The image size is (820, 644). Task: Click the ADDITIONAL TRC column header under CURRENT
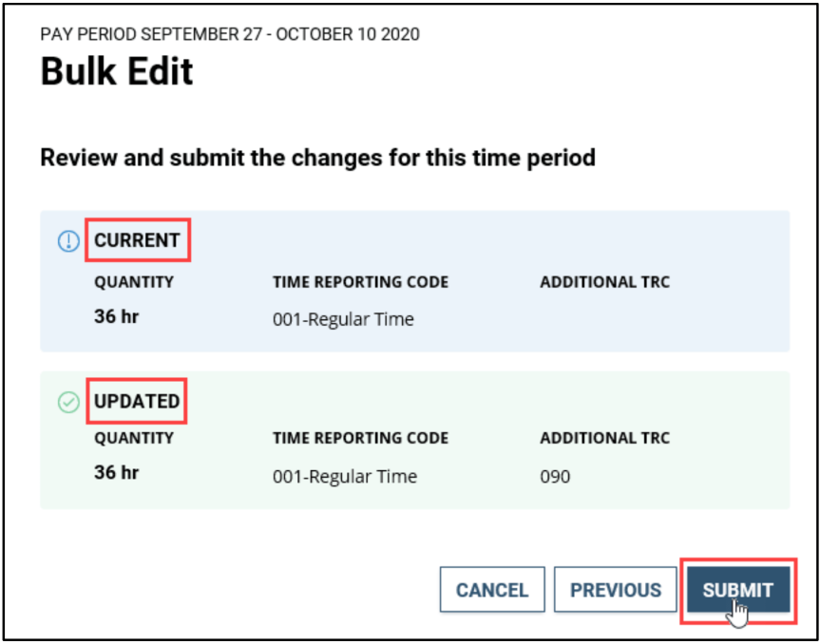click(605, 281)
